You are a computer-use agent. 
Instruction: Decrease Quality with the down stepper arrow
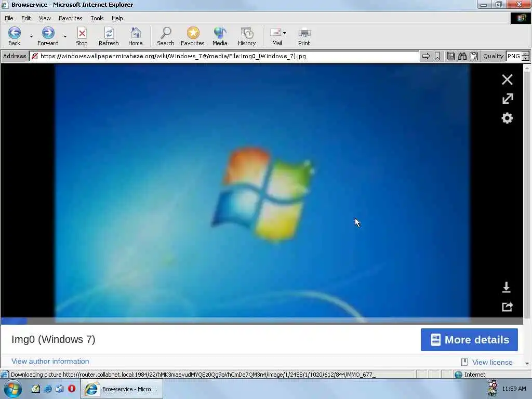point(526,59)
